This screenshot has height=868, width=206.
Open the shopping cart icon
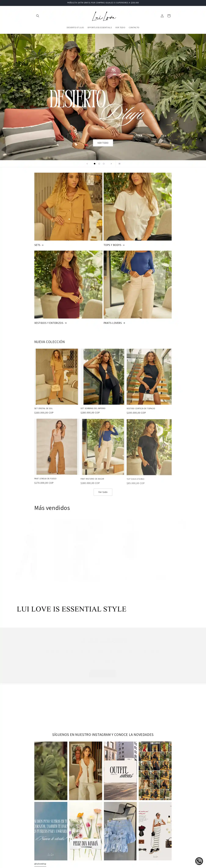[x=169, y=16]
